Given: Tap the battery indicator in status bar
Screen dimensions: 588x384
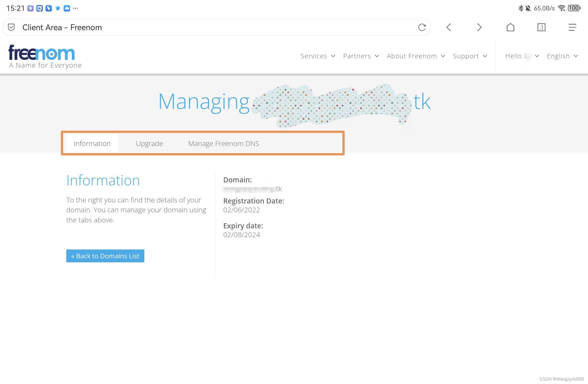Looking at the screenshot, I should pyautogui.click(x=574, y=8).
